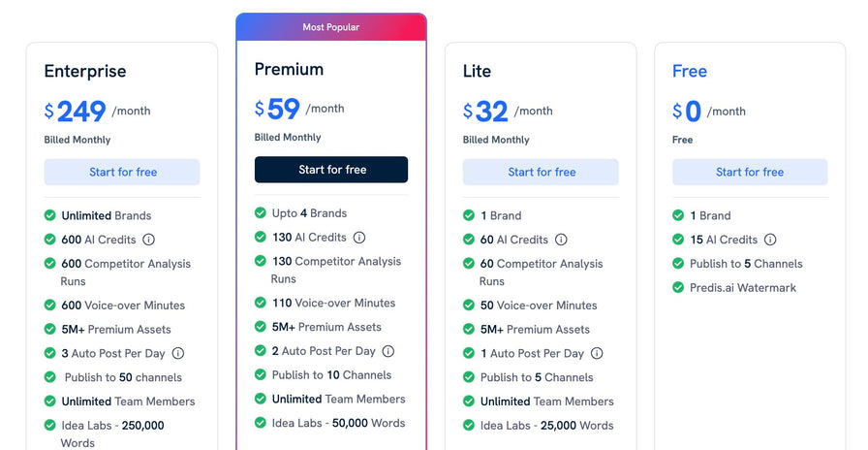Click info icon beside Lite 60 AI Credits
The image size is (868, 450).
[561, 240]
